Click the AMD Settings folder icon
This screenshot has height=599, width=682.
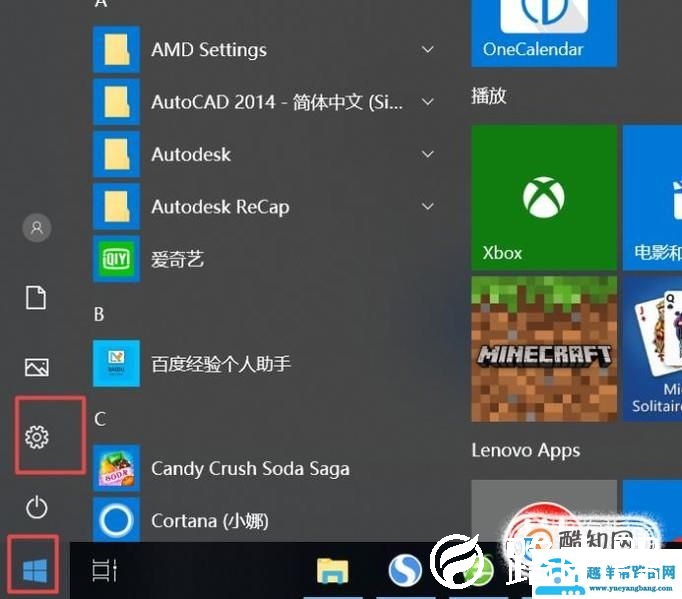tap(116, 49)
